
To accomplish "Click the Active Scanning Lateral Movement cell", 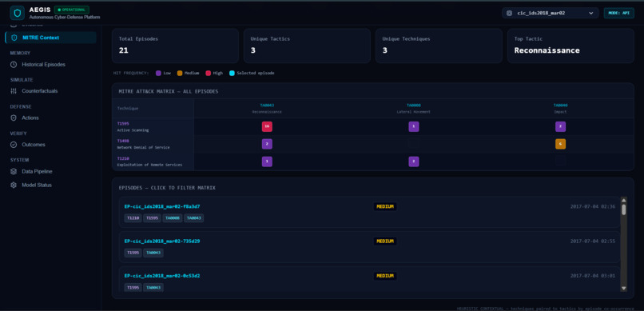I will tap(414, 127).
